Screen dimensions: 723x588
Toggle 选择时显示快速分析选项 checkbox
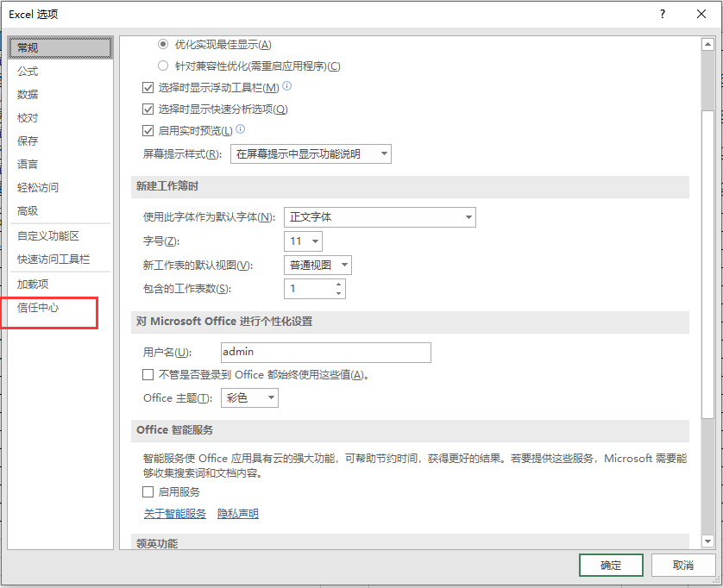point(148,109)
